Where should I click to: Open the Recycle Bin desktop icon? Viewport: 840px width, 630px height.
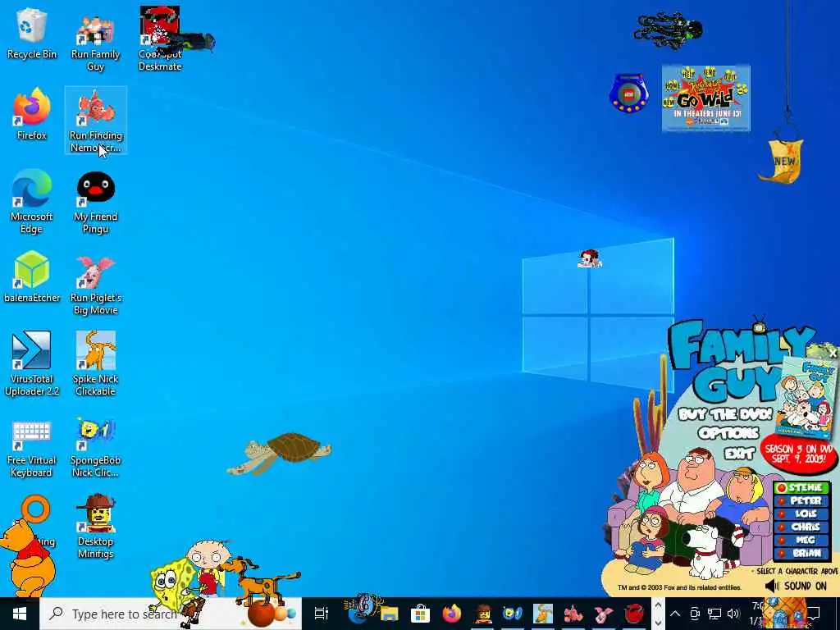point(32,34)
